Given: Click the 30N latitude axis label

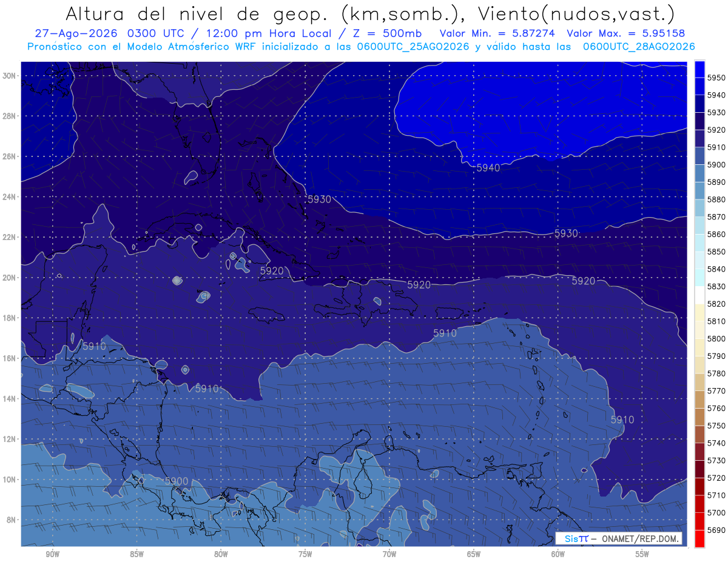Looking at the screenshot, I should [9, 76].
